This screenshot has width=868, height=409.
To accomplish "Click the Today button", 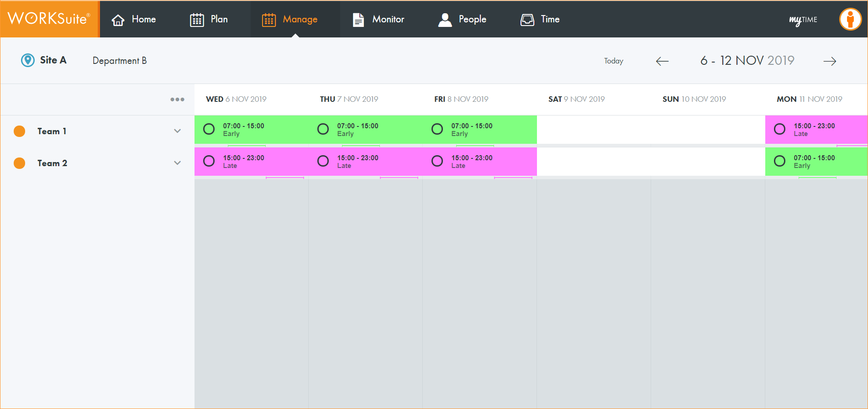I will [613, 61].
